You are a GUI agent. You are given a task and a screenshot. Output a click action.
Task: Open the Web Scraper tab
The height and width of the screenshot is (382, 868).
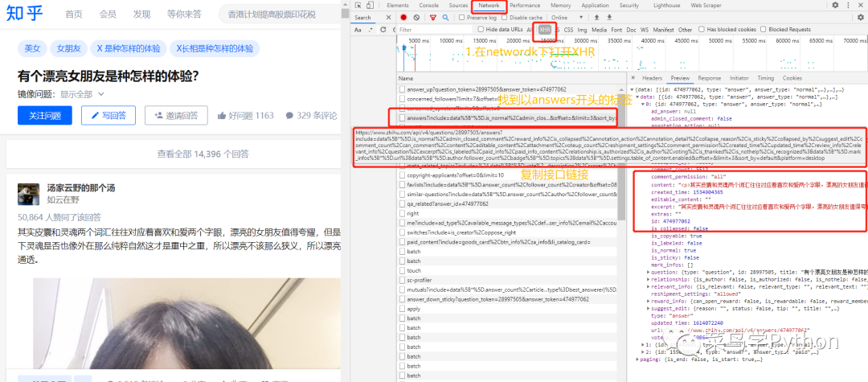click(x=706, y=6)
